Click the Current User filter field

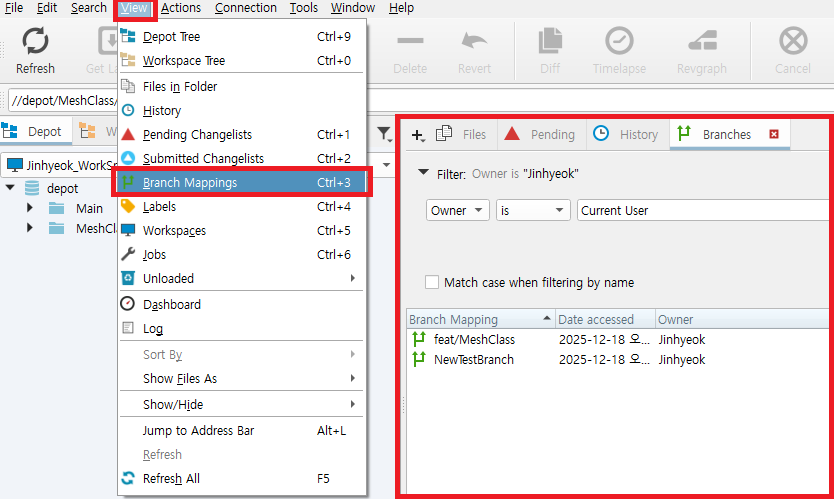702,210
